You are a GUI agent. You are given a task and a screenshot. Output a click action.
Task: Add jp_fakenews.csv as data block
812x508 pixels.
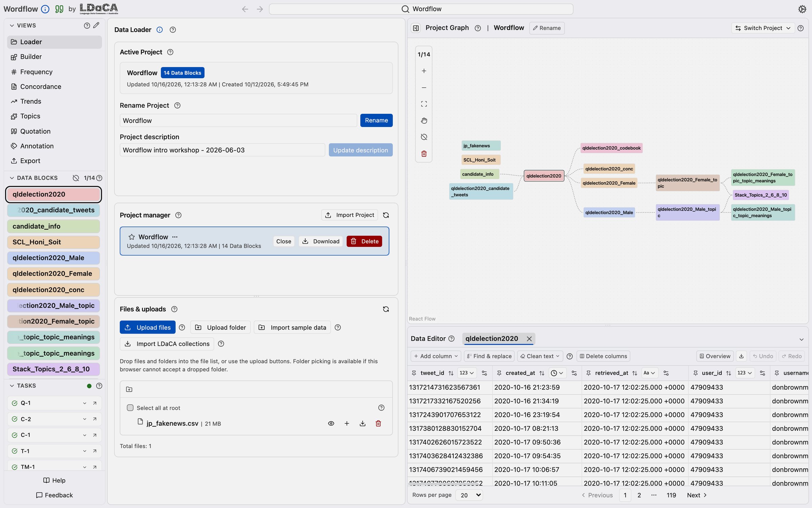347,423
